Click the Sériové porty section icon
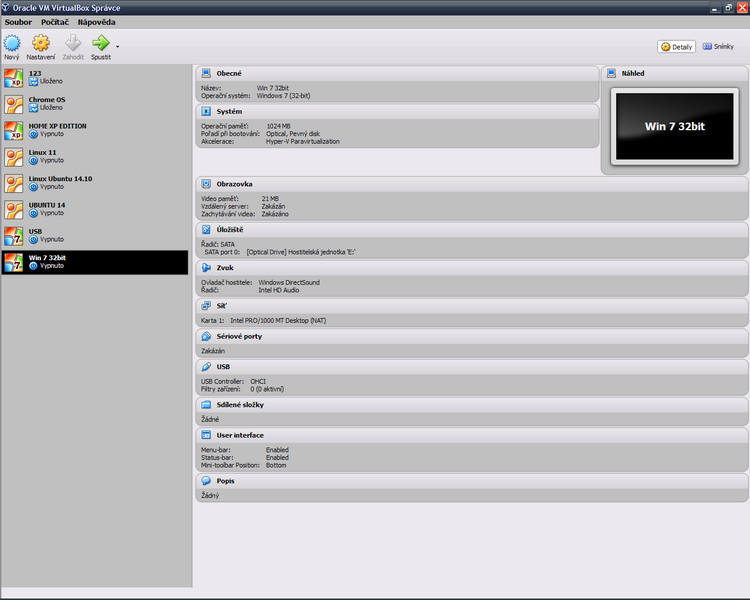Viewport: 750px width, 600px height. point(206,336)
